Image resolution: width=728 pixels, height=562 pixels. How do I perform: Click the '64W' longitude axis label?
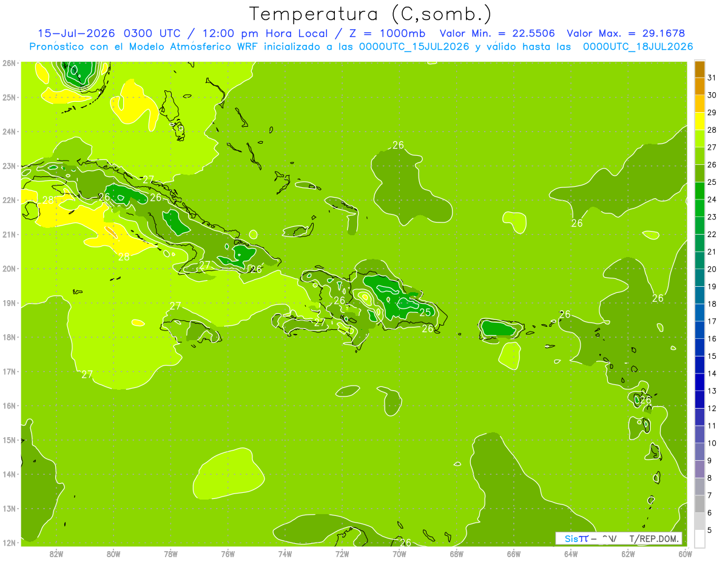click(x=571, y=554)
